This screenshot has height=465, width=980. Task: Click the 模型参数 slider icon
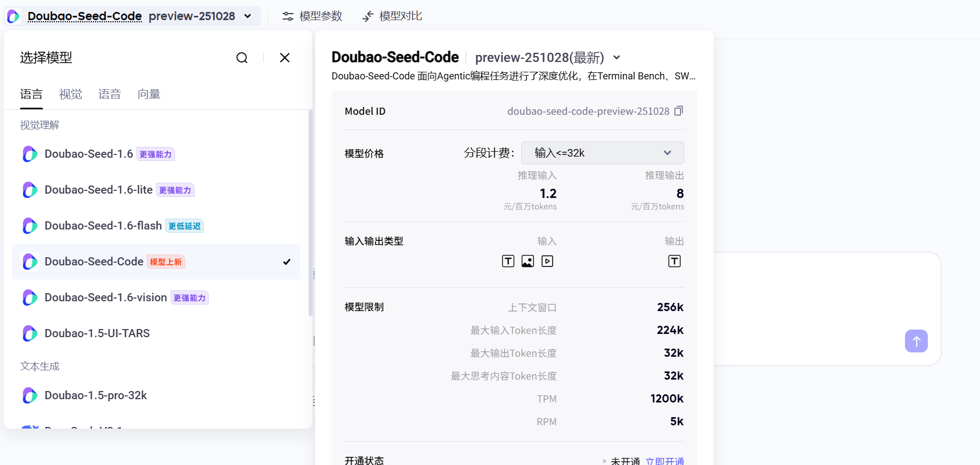[x=288, y=16]
